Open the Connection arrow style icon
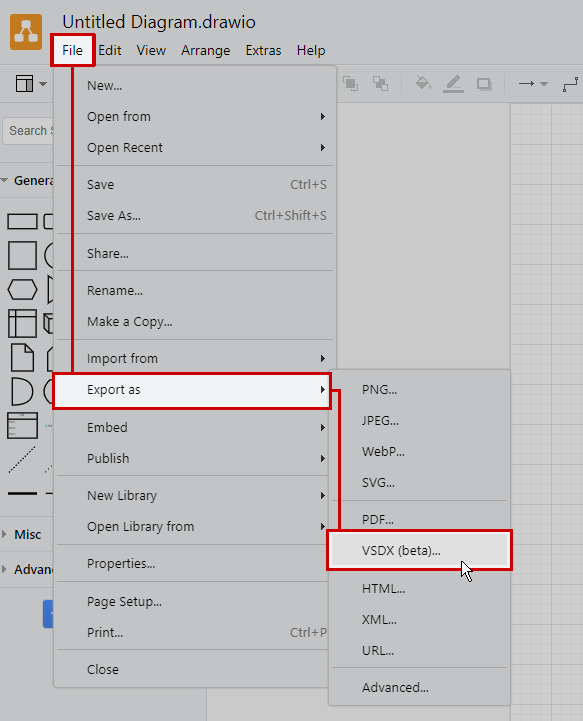Viewport: 583px width, 721px height. pyautogui.click(x=526, y=84)
